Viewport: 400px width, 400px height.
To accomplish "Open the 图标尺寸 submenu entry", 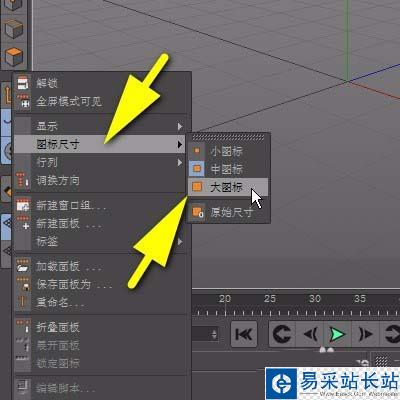I will click(100, 144).
